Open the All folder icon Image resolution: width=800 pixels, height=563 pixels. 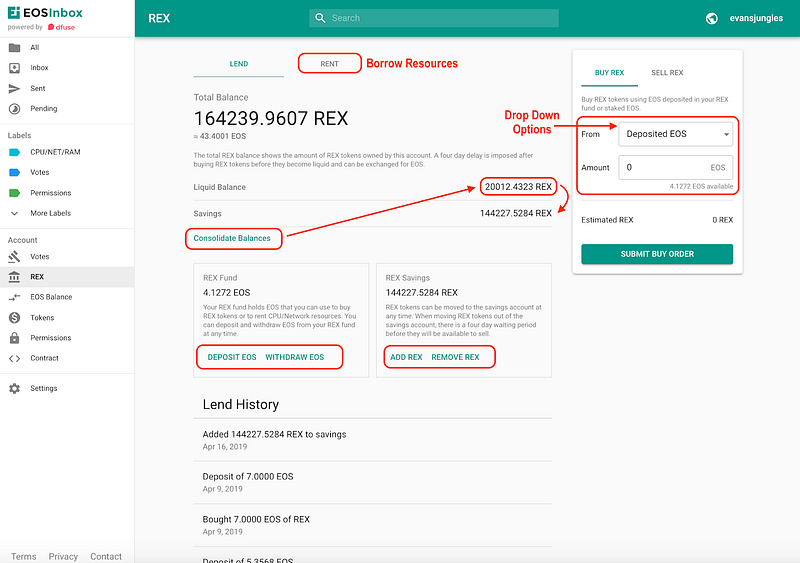click(x=14, y=47)
